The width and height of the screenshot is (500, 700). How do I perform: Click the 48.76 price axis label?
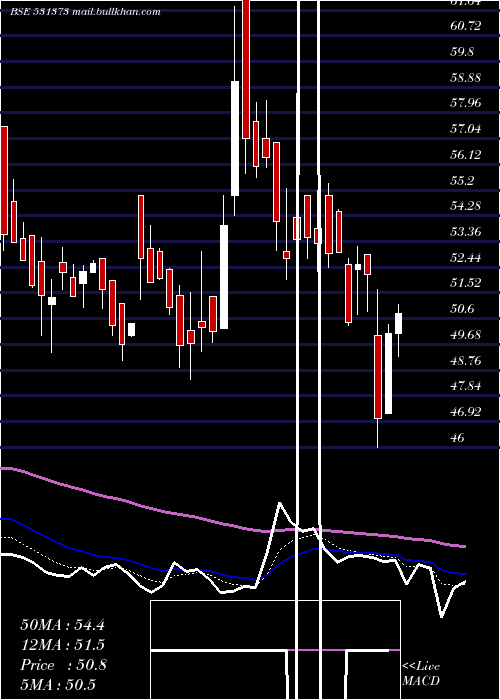[x=466, y=361]
